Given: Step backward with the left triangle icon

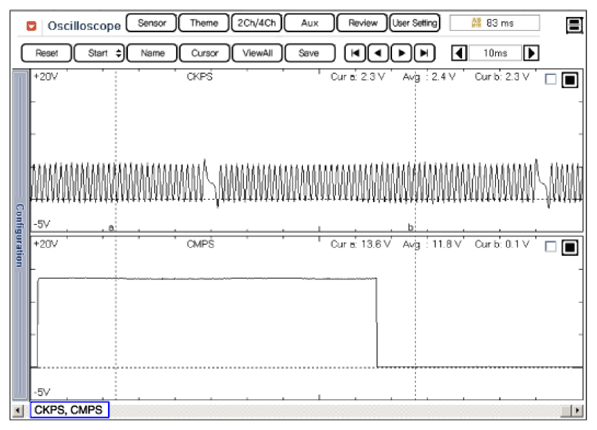Looking at the screenshot, I should [x=378, y=53].
